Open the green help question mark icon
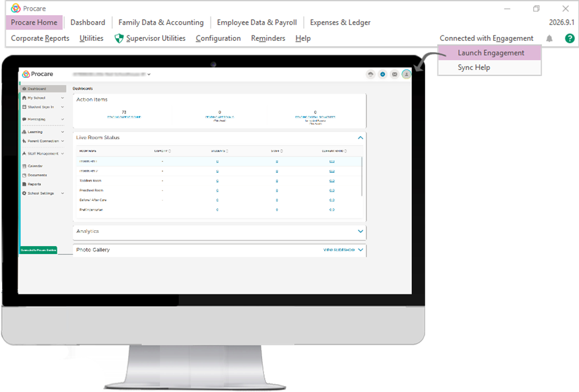Viewport: 579px width, 392px height. click(x=570, y=38)
